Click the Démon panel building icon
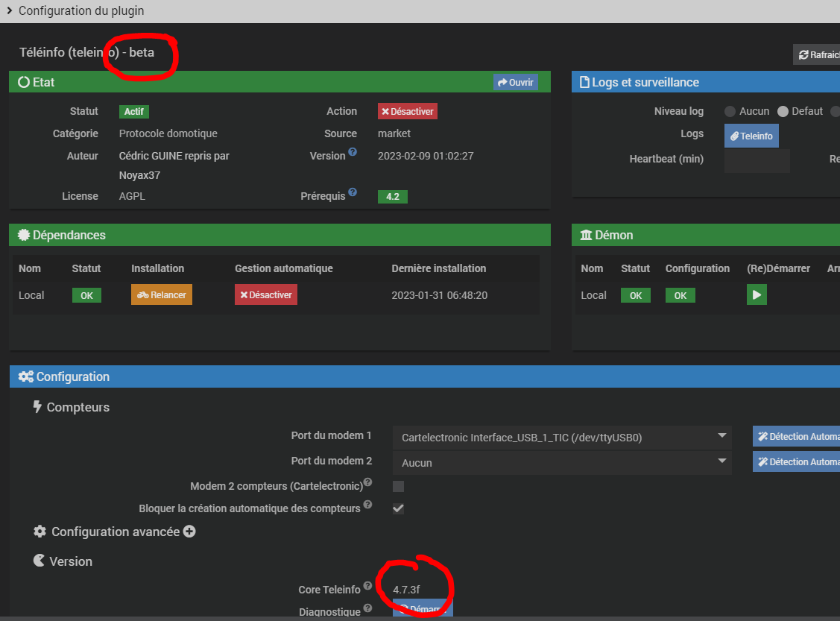This screenshot has height=621, width=840. pyautogui.click(x=586, y=235)
